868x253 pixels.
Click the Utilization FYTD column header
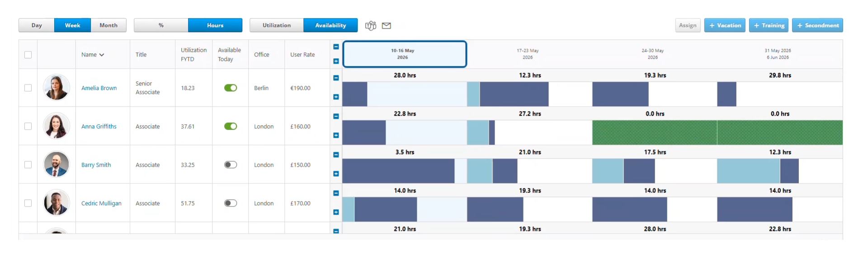(x=193, y=55)
